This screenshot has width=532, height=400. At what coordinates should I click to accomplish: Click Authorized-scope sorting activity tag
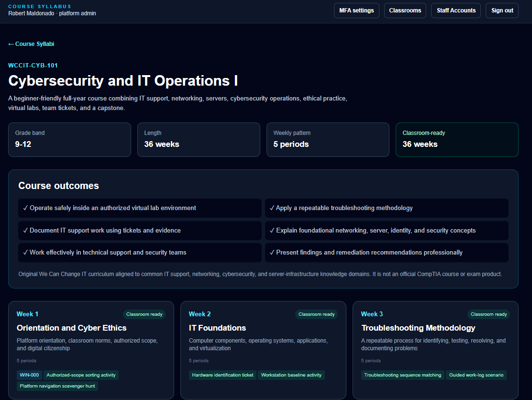pos(81,375)
